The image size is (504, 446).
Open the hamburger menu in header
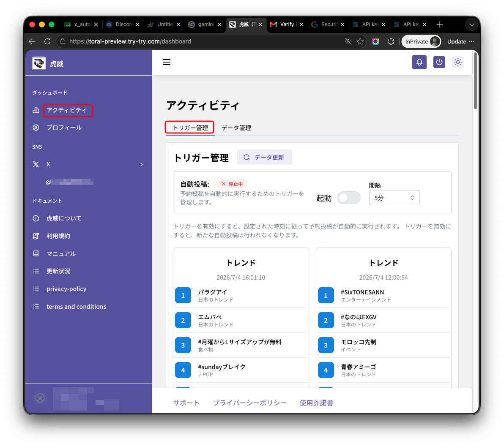pos(167,62)
